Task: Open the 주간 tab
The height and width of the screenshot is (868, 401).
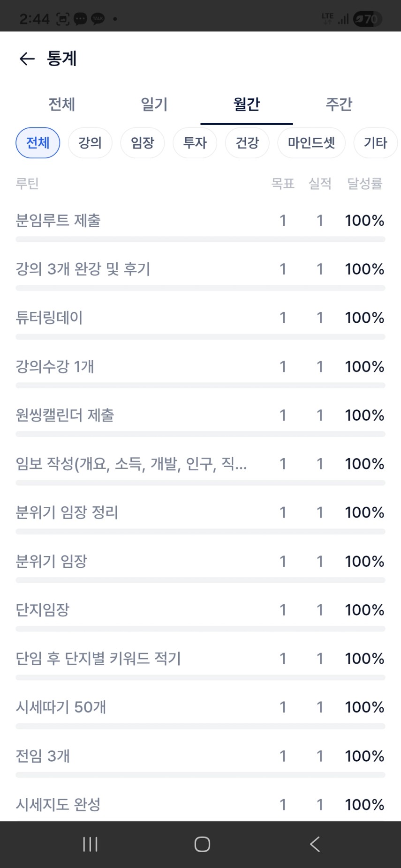Action: (x=339, y=104)
